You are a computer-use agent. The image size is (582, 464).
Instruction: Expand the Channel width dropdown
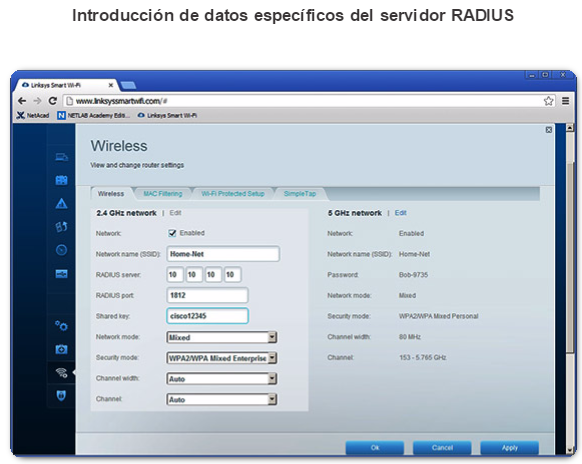(222, 379)
